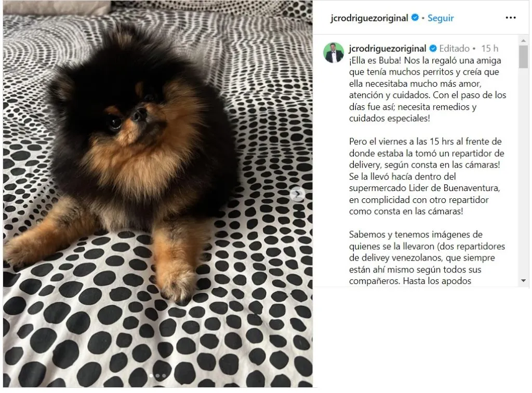Click the empty scrollbar track below thumb
This screenshot has width=532, height=393.
[x=523, y=173]
